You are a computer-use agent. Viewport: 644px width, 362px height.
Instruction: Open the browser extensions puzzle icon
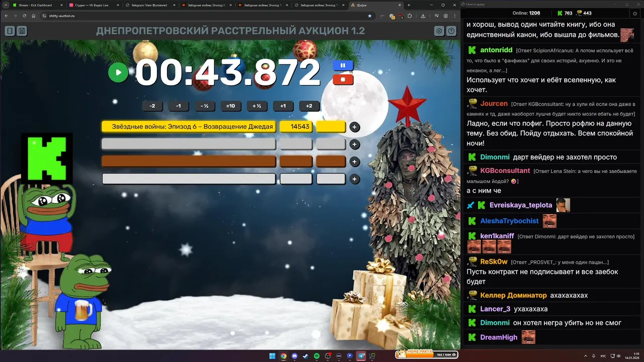tap(410, 16)
